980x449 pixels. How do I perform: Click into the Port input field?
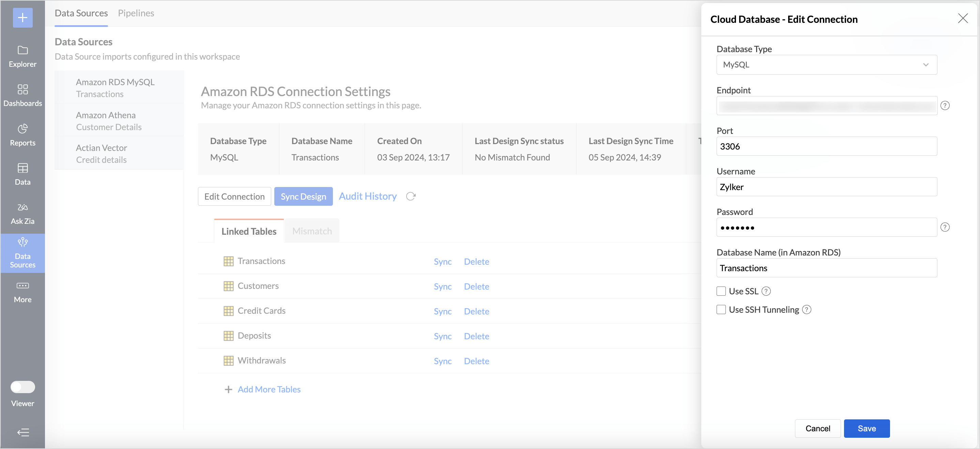pos(826,146)
